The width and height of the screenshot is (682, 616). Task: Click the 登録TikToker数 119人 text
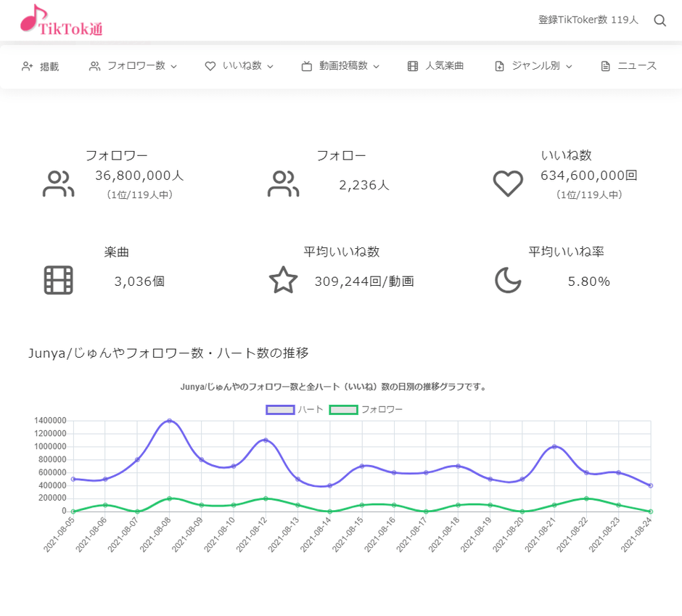click(x=588, y=20)
